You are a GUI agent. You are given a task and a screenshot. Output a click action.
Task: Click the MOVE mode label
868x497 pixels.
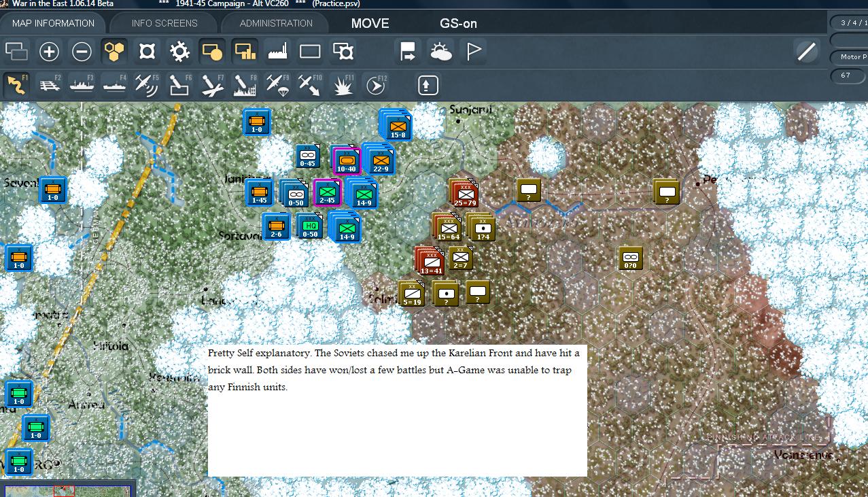coord(370,23)
